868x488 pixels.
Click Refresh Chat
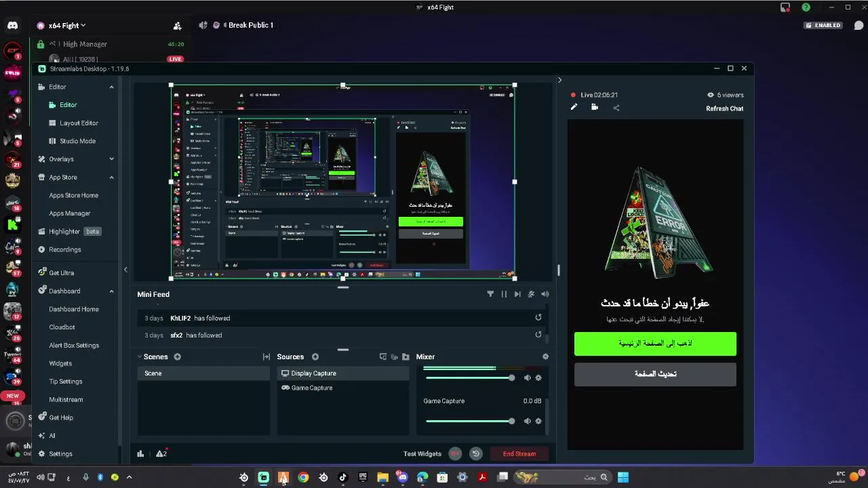pos(724,108)
